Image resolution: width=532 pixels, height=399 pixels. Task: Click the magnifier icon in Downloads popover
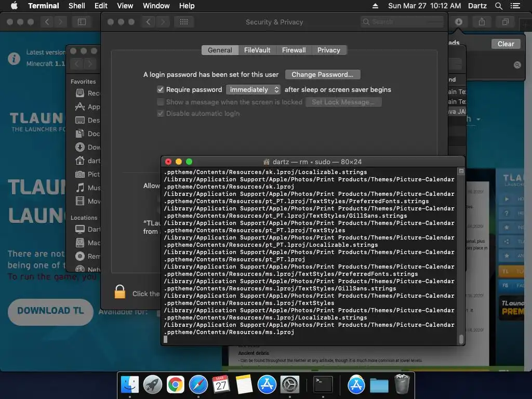517,65
